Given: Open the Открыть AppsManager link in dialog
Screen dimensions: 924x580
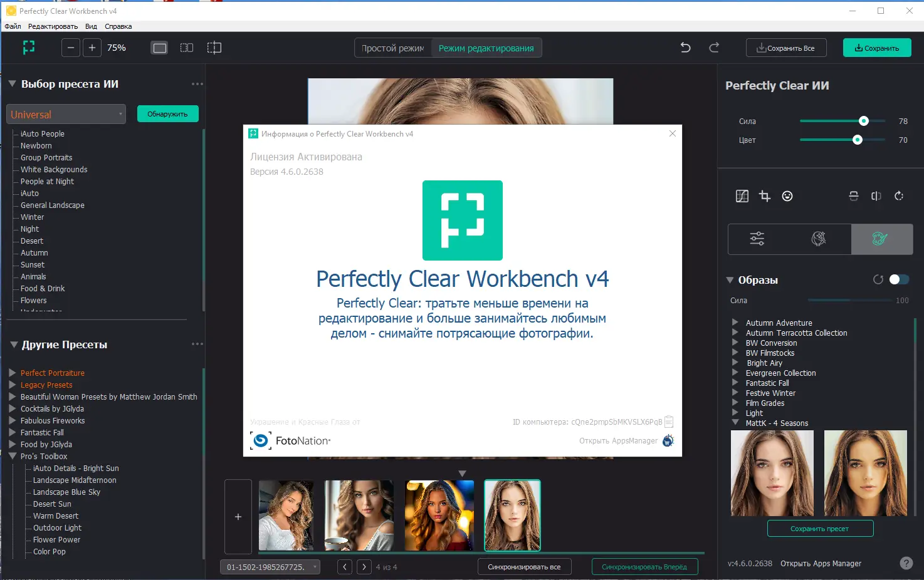Looking at the screenshot, I should click(619, 441).
